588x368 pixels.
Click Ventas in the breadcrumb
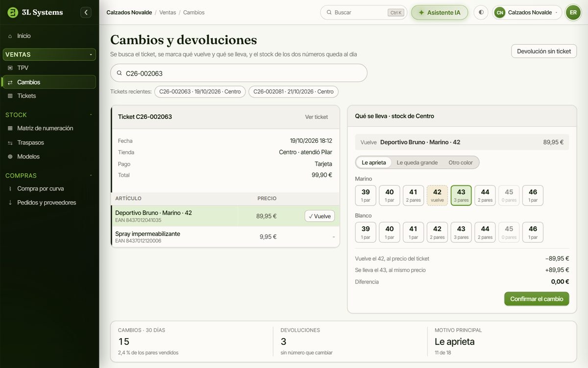tap(168, 12)
